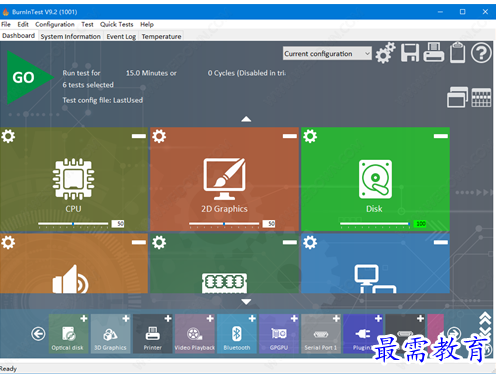This screenshot has width=496, height=381.
Task: Click the Printer test tile
Action: point(153,334)
